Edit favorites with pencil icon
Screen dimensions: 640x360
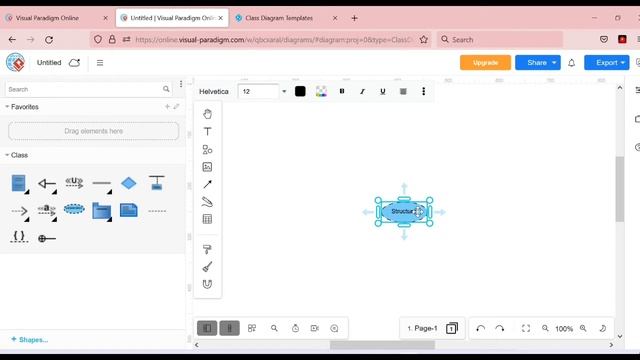click(x=176, y=107)
